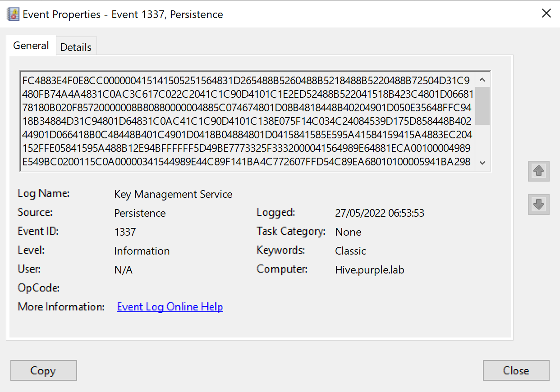This screenshot has width=560, height=392.
Task: Open the Event Log Online Help link
Action: 170,307
